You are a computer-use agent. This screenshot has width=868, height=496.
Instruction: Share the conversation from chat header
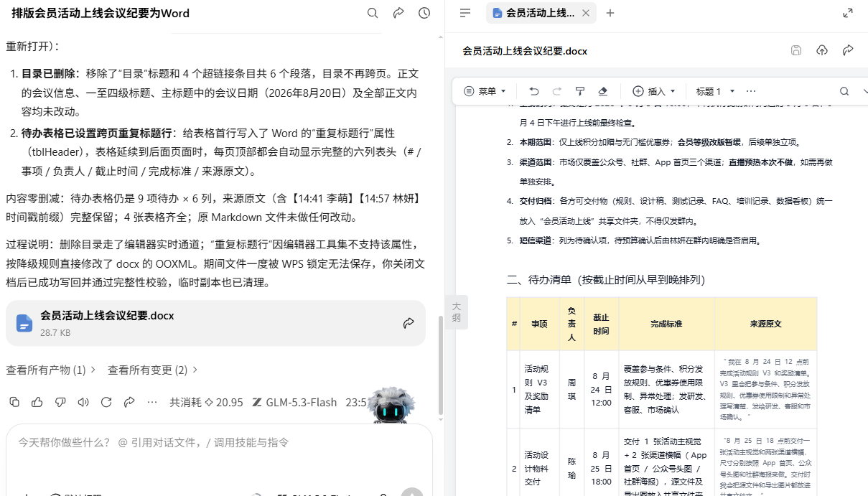[398, 13]
